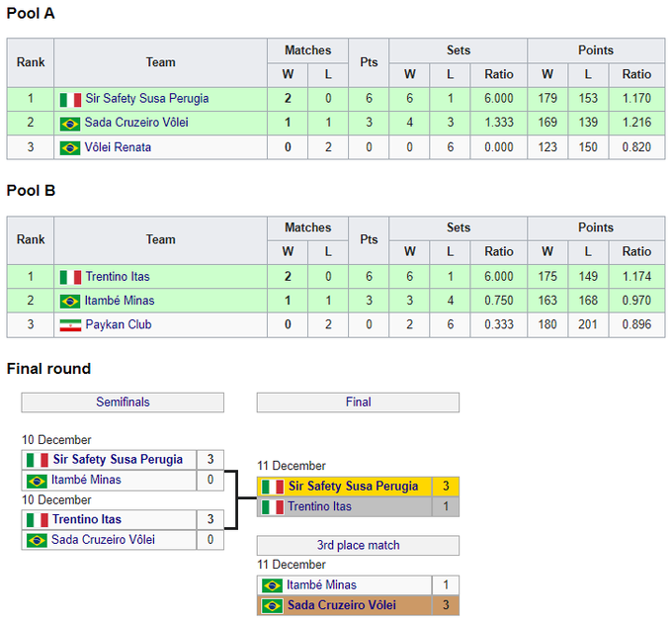672x625 pixels.
Task: Click Italy flag beside Perugia in Pool A
Action: 70,99
